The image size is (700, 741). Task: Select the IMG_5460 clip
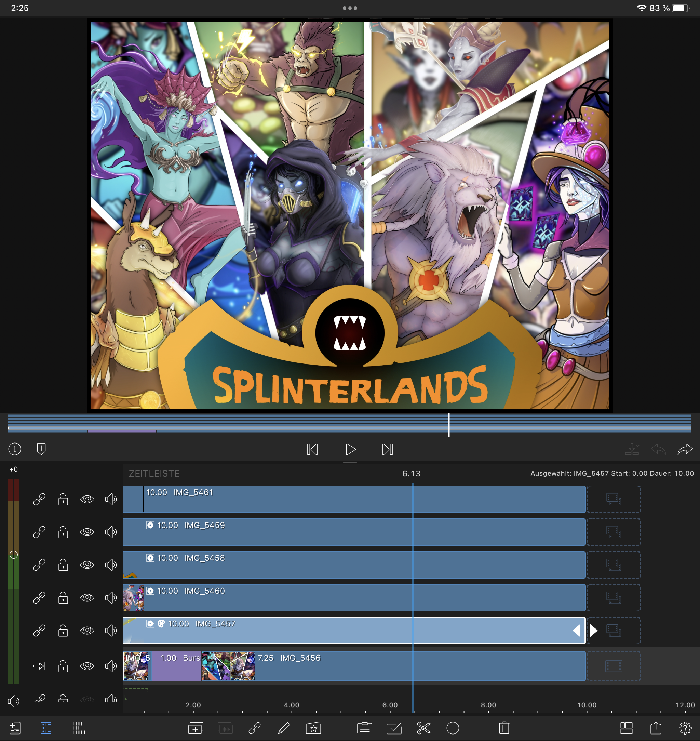tap(354, 598)
